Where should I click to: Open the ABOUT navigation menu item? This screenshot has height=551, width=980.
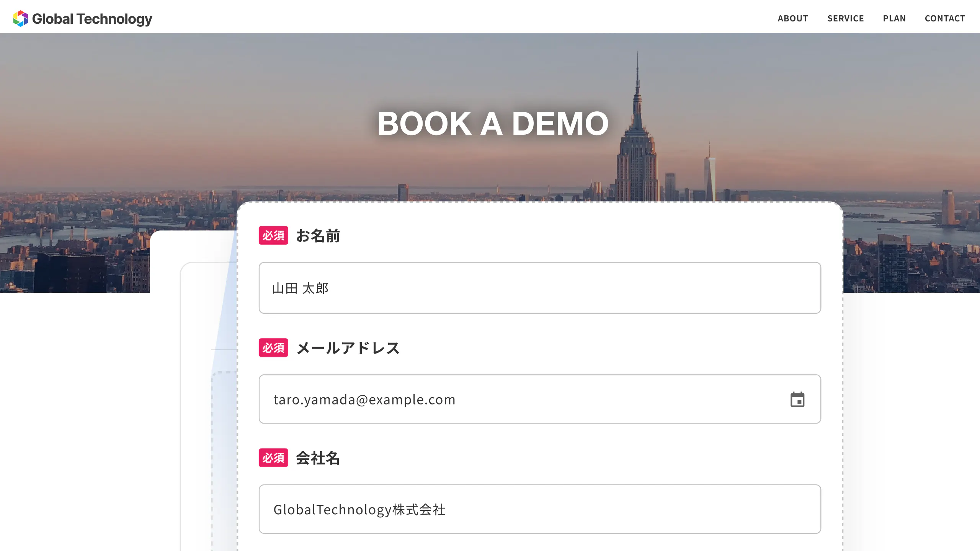(792, 18)
